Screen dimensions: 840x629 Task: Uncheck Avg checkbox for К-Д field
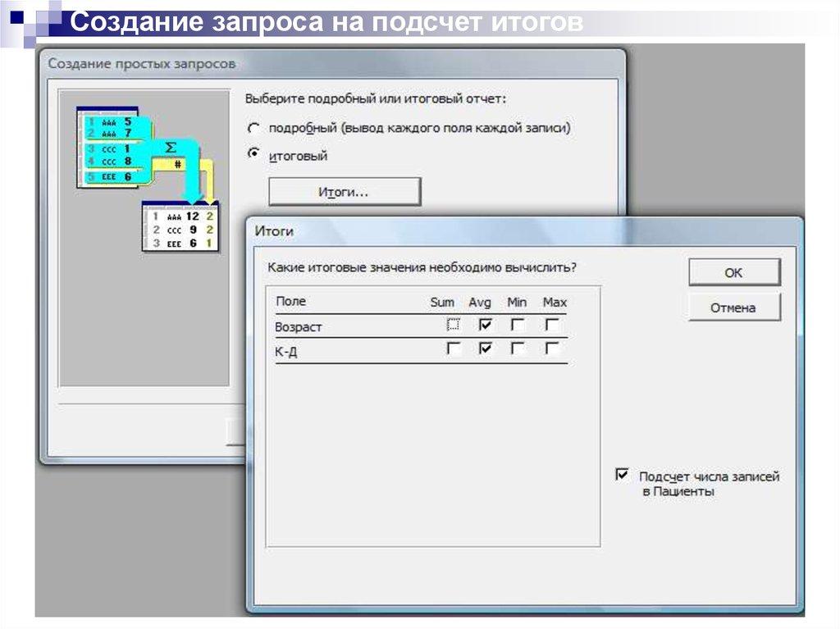click(486, 349)
